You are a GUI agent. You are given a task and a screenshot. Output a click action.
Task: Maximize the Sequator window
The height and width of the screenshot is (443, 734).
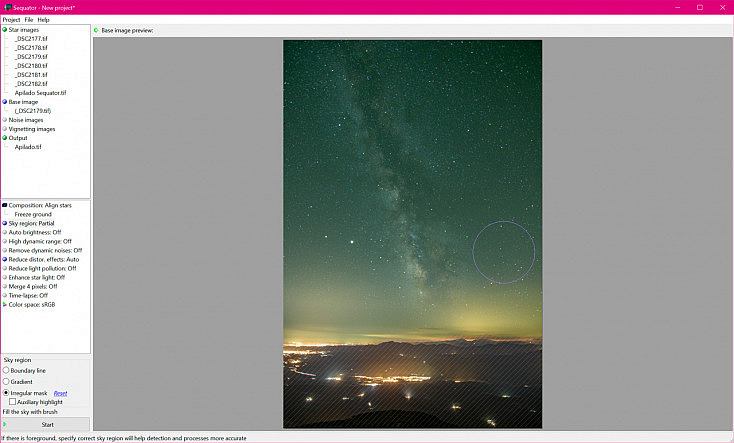[x=700, y=7]
